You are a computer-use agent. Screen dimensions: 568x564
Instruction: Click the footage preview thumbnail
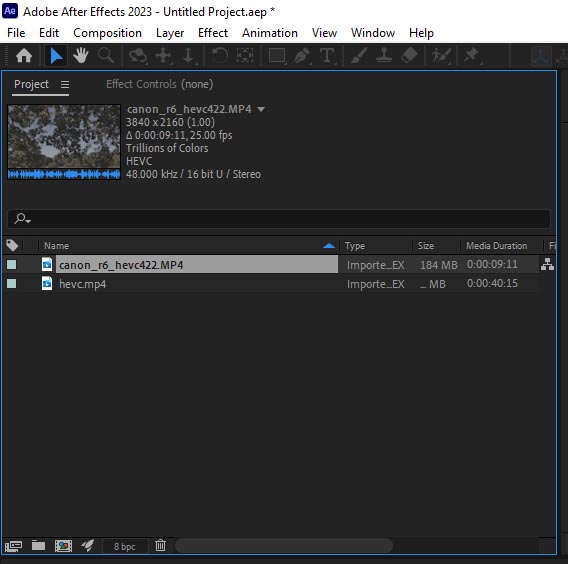(64, 142)
